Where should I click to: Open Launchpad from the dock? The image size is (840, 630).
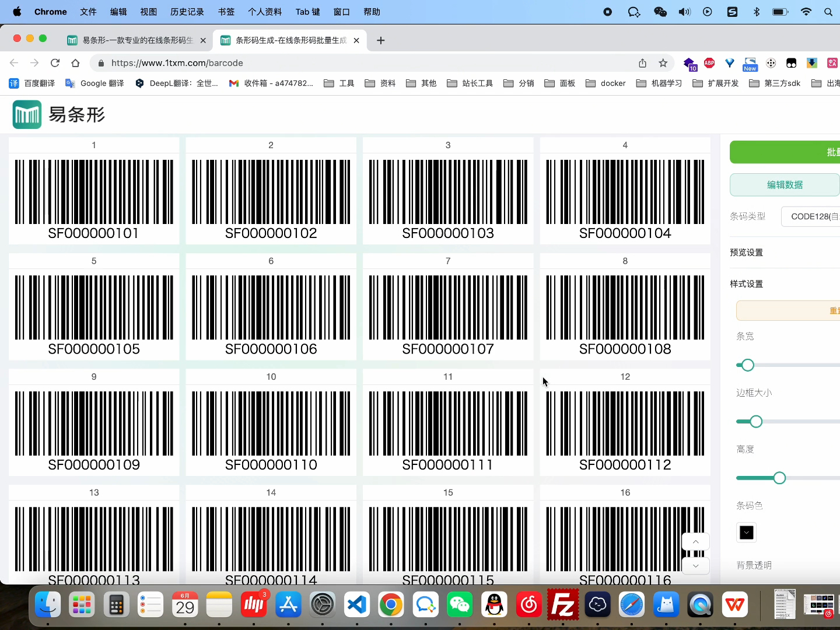pyautogui.click(x=82, y=605)
